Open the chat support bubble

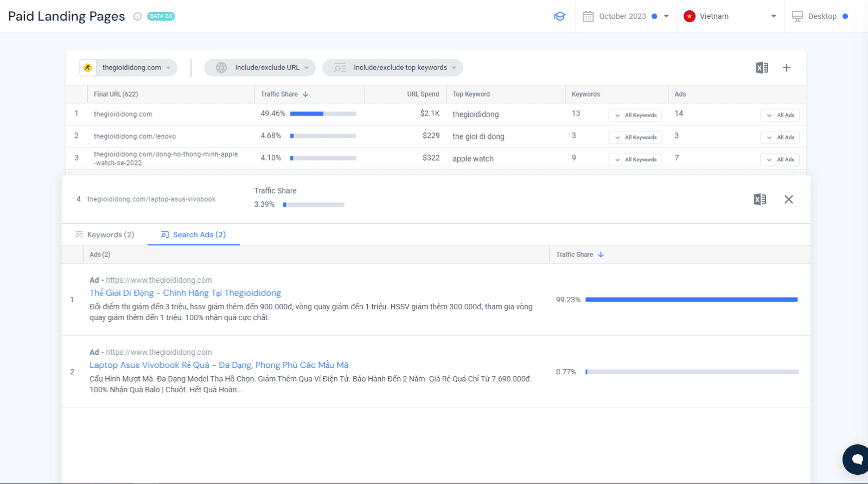click(x=856, y=459)
